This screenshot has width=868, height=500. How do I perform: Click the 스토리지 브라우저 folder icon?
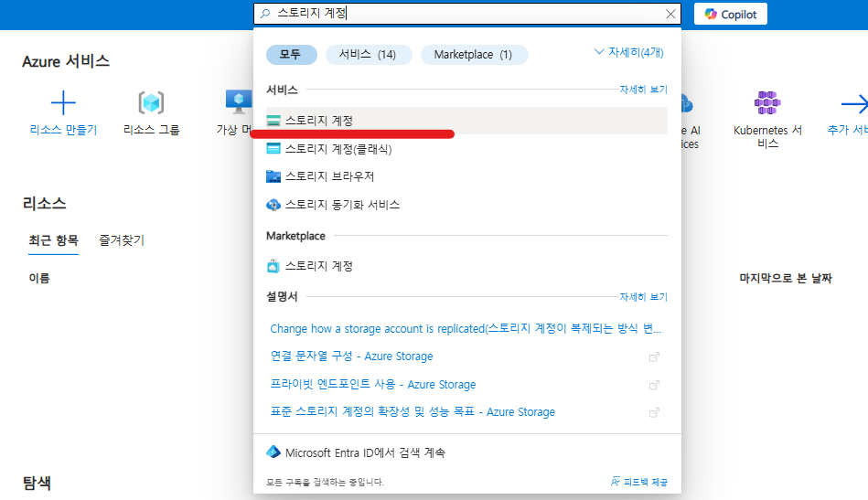click(273, 176)
